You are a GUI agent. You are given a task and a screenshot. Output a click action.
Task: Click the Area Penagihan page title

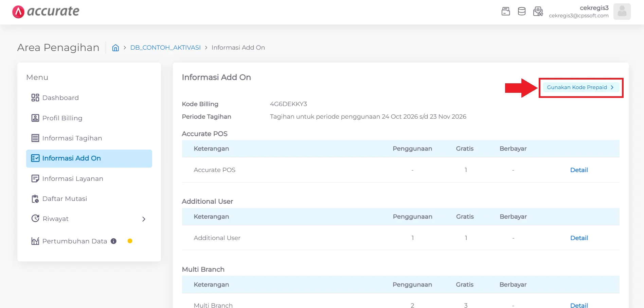[58, 48]
